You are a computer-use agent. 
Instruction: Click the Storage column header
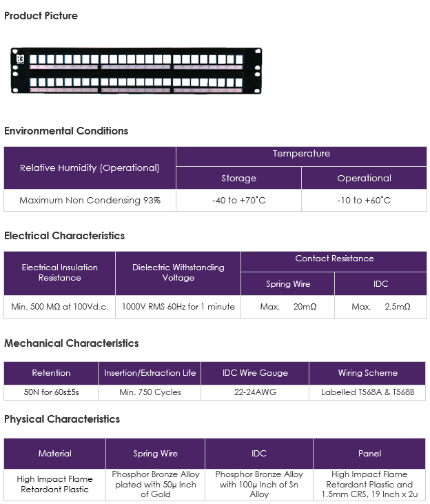point(239,178)
